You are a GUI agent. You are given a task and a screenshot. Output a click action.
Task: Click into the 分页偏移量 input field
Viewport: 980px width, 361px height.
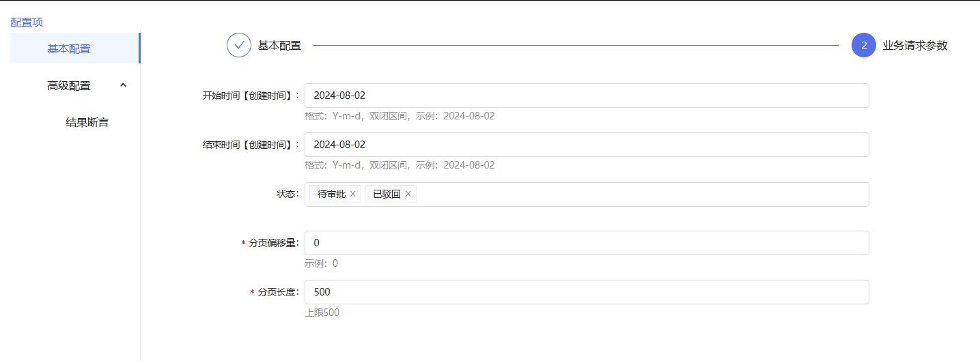[586, 243]
